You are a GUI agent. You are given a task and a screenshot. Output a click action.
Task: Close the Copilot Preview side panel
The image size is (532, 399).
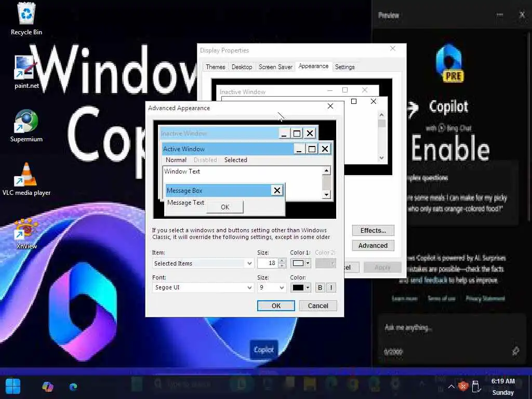522,15
